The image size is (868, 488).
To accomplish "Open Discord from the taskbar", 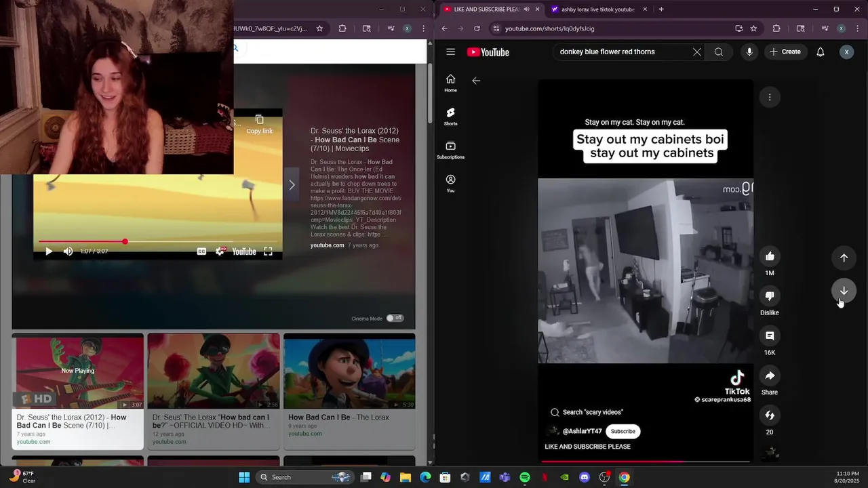I will click(x=585, y=477).
